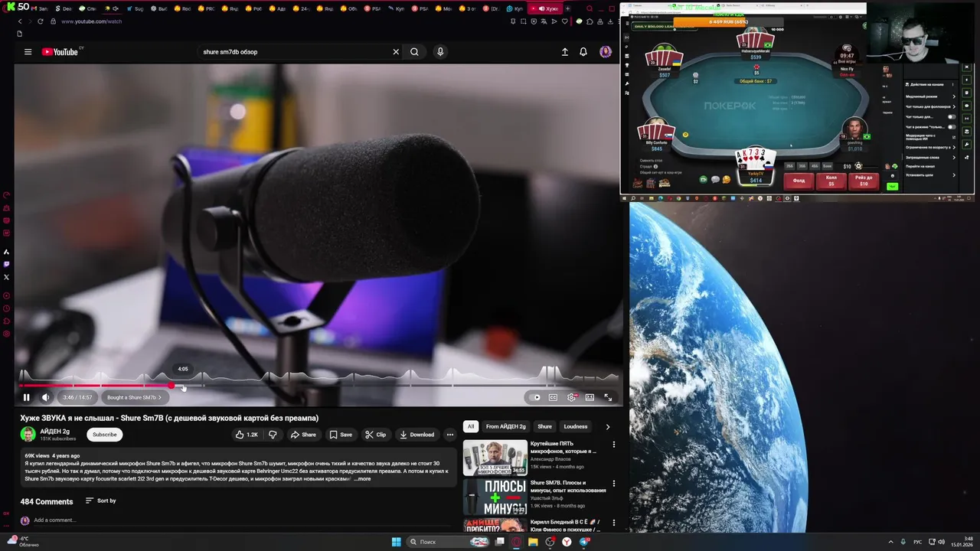Toggle subtitles CC in the player

click(x=553, y=397)
